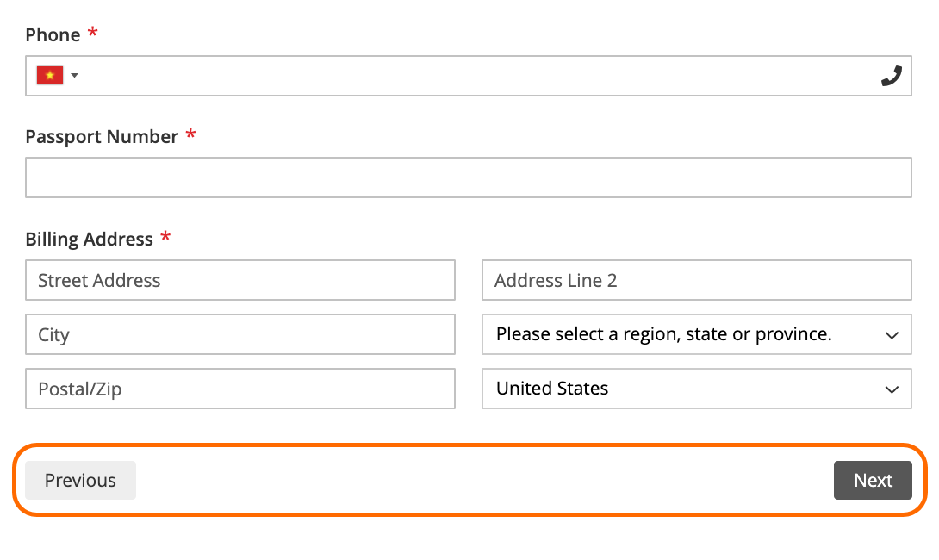
Task: Focus the City text box
Action: (240, 335)
